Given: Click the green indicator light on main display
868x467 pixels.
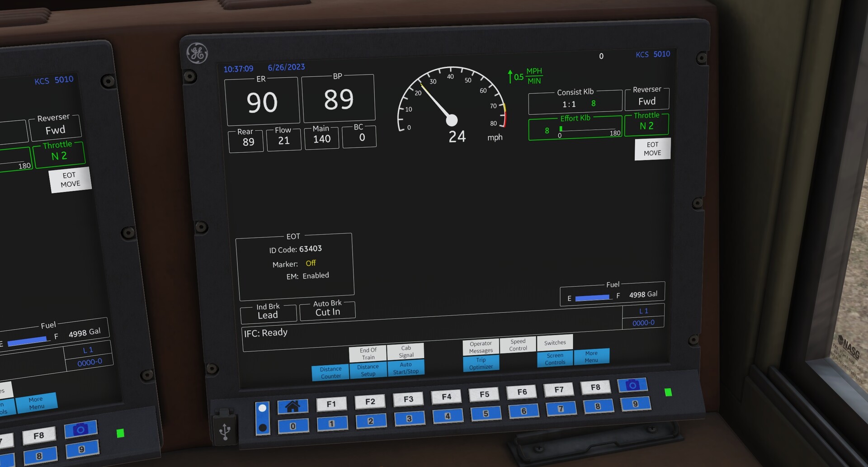Looking at the screenshot, I should click(668, 392).
